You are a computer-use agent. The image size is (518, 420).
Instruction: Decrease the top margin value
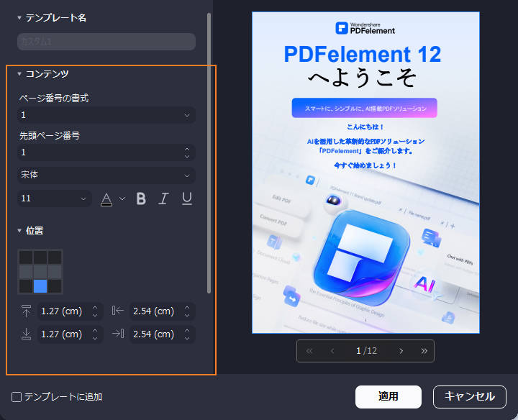tap(95, 315)
